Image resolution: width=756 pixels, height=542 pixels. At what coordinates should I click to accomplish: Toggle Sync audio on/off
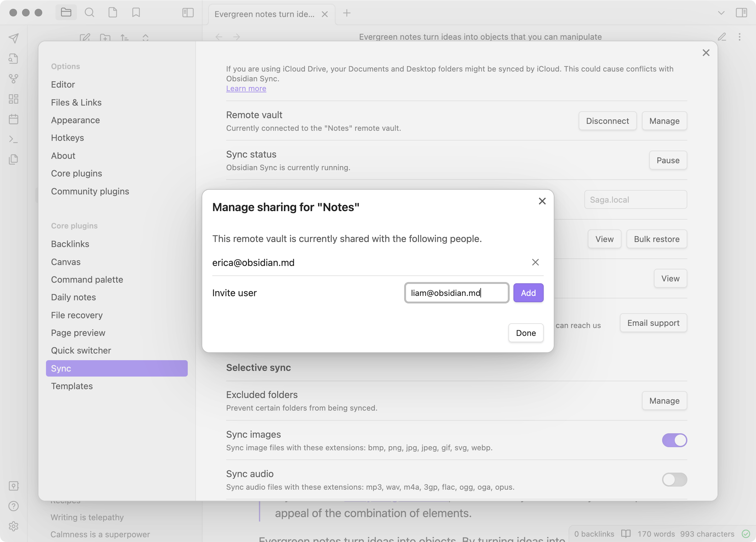tap(674, 479)
